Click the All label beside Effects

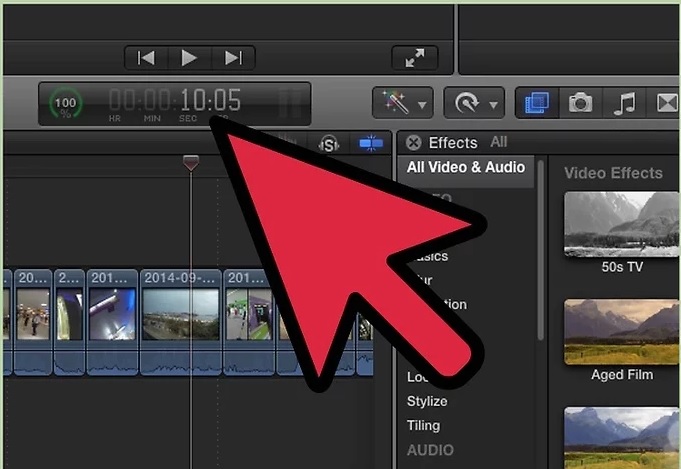click(499, 142)
